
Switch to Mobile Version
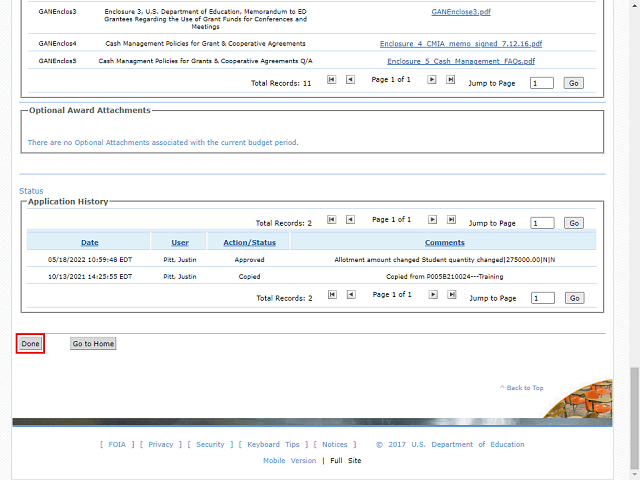289,460
